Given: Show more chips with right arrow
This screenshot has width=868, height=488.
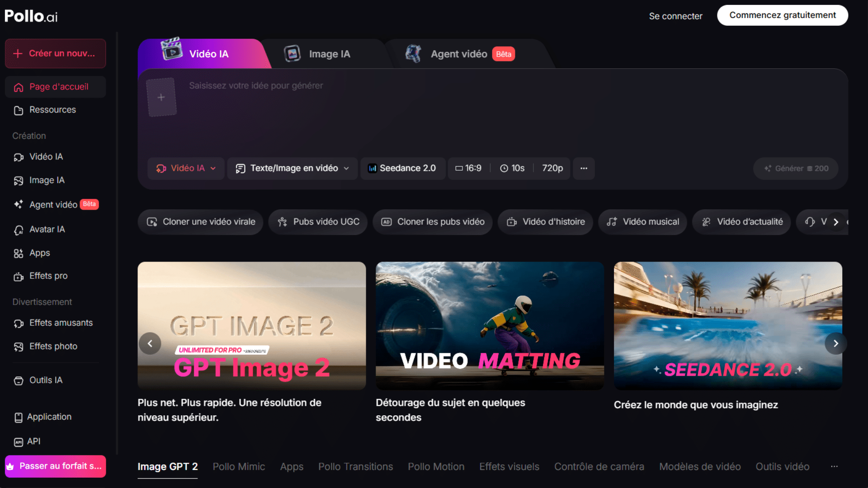Looking at the screenshot, I should click(x=836, y=222).
